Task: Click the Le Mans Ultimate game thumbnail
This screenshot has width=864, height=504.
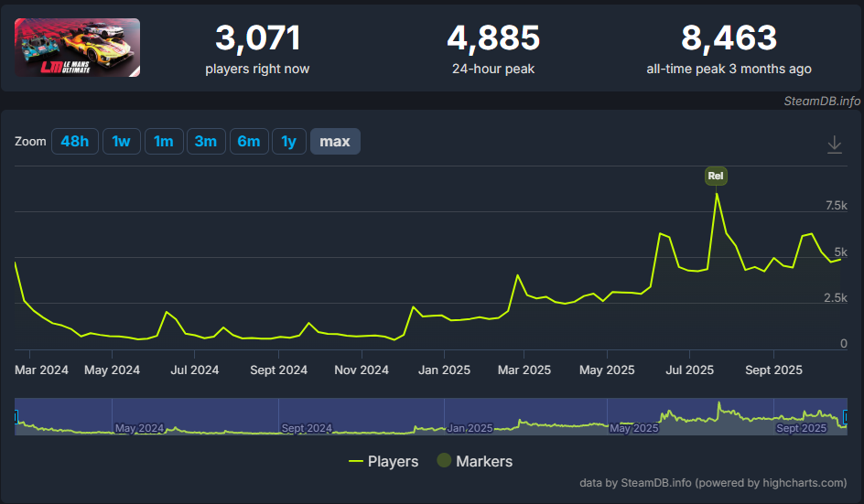Action: pyautogui.click(x=77, y=48)
